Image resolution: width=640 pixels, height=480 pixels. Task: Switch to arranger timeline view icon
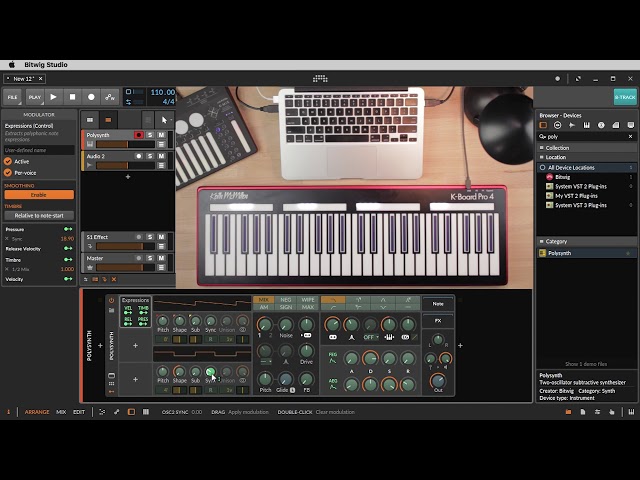tap(108, 120)
